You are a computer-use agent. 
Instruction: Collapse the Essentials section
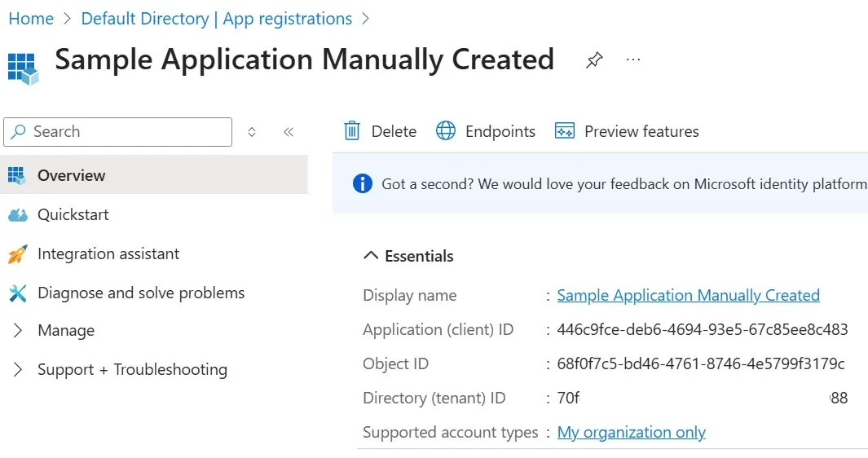click(371, 256)
